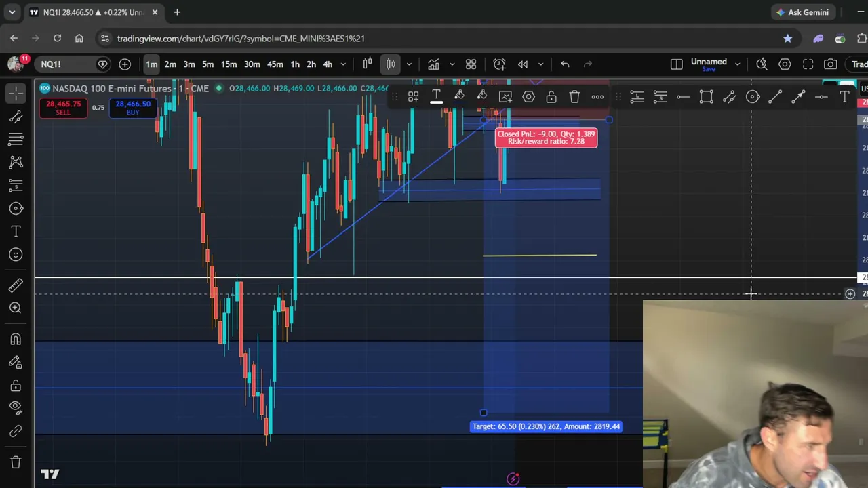Select the candles chart style button

tap(391, 64)
